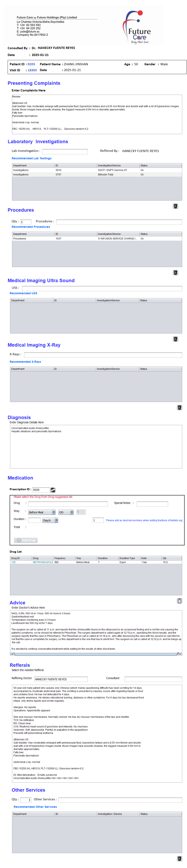Click the trash icon below X-Ray table
Screen dimensions: 187x868
pos(179,407)
